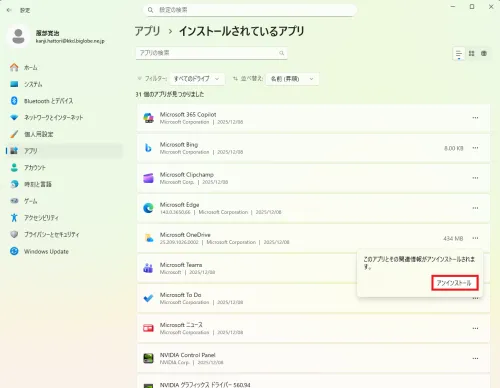
Task: Open アクセシビリティ in the sidebar
Action: click(x=64, y=218)
